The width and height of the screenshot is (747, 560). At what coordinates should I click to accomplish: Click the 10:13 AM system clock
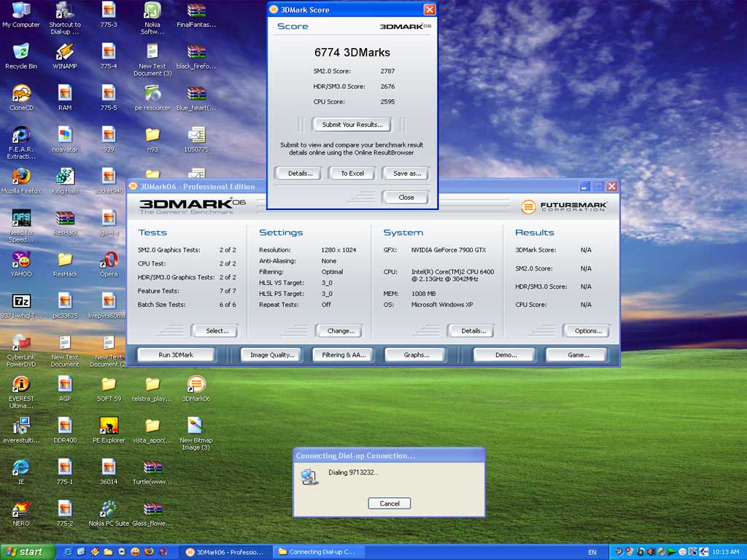tap(726, 553)
